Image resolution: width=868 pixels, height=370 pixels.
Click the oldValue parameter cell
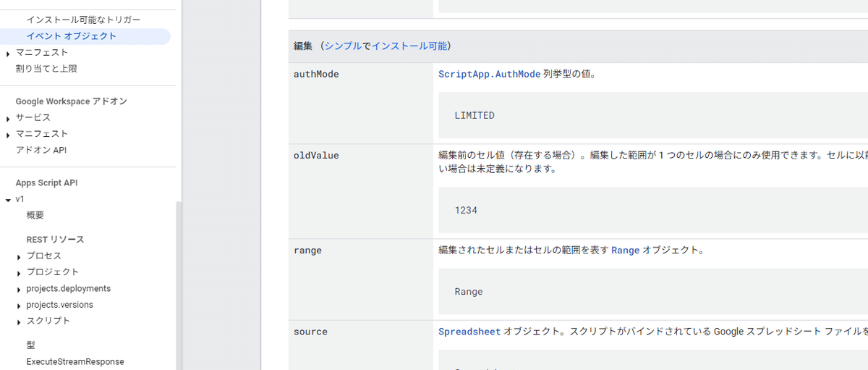click(361, 192)
